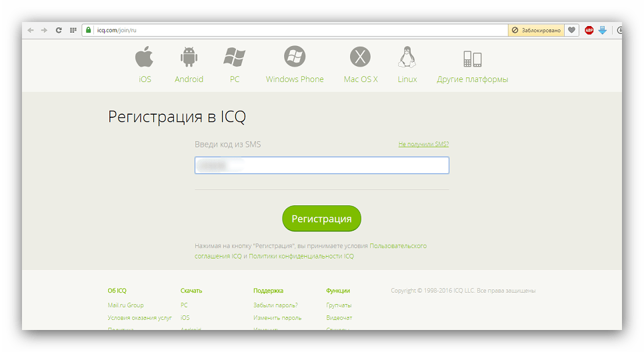
Task: Open the Windows Phone link text
Action: (295, 79)
